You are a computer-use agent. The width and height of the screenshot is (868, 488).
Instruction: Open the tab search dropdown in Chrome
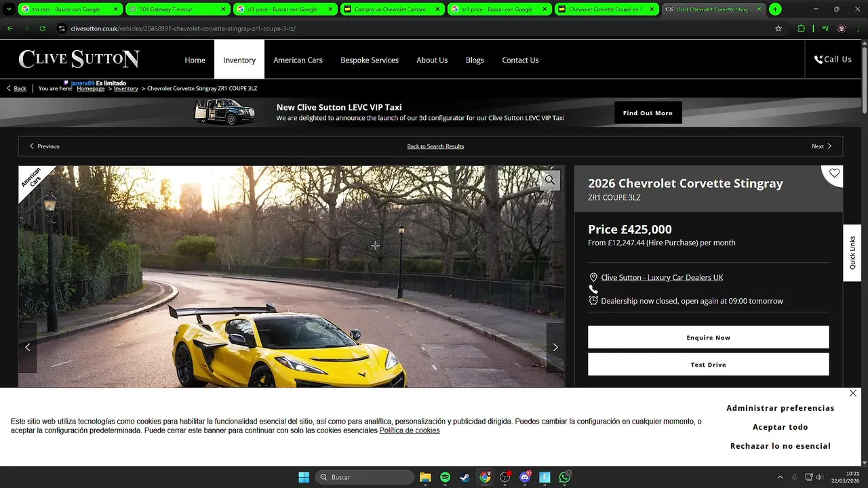click(9, 9)
